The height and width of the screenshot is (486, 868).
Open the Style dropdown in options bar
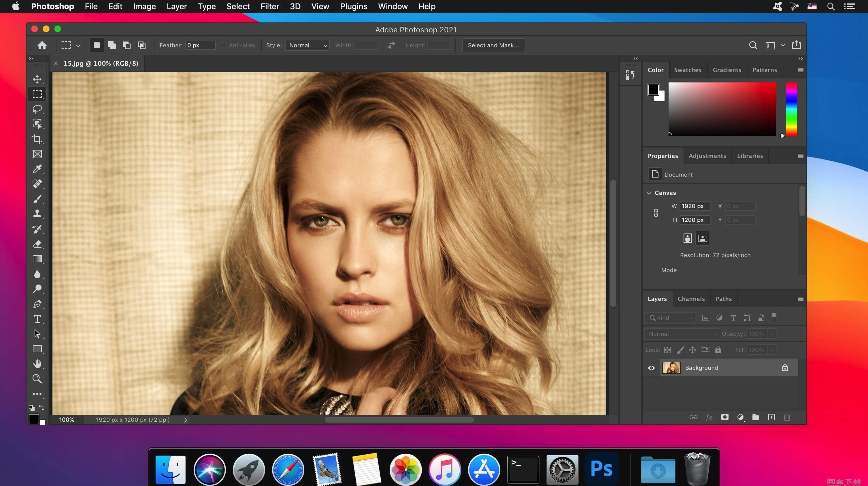point(307,45)
